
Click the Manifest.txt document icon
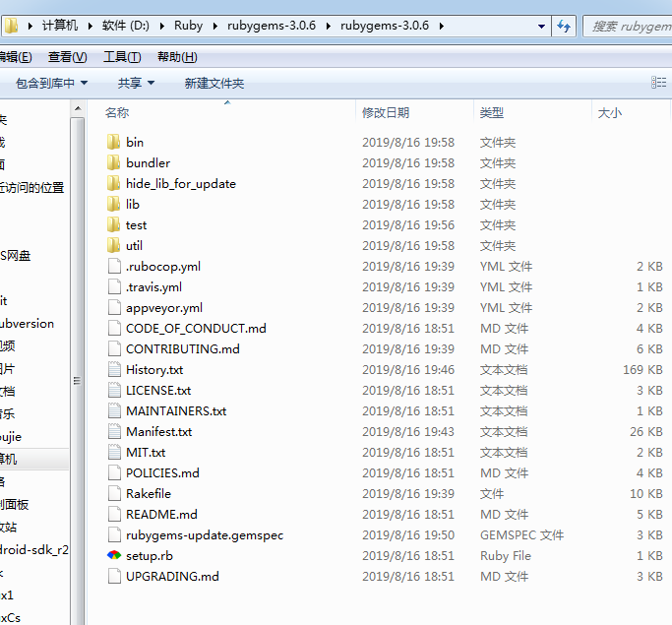(114, 432)
